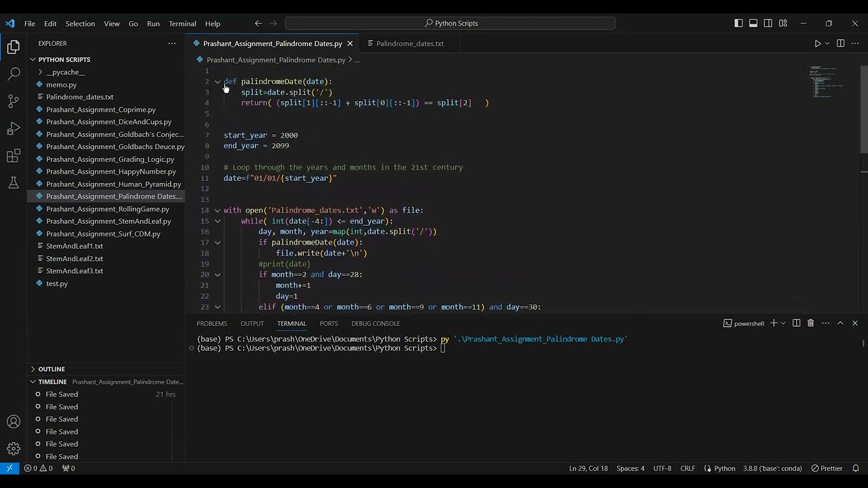Toggle the primary side bar
This screenshot has width=868, height=488.
tap(738, 23)
